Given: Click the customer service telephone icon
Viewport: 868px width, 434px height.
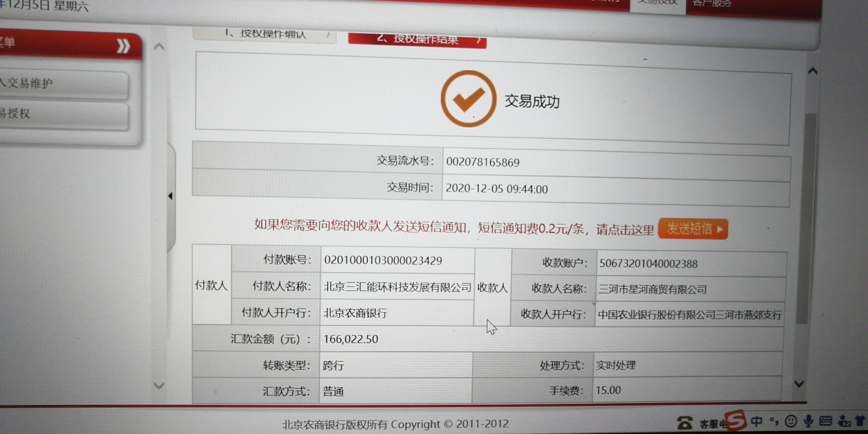Looking at the screenshot, I should (684, 423).
